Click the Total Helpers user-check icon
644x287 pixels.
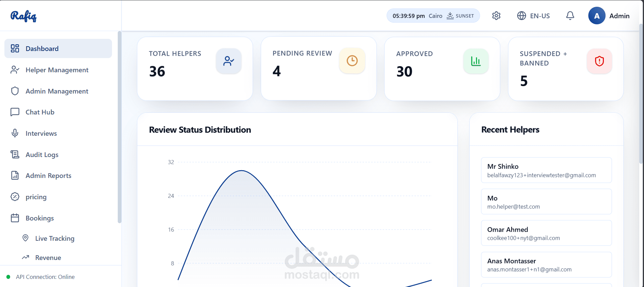click(229, 61)
